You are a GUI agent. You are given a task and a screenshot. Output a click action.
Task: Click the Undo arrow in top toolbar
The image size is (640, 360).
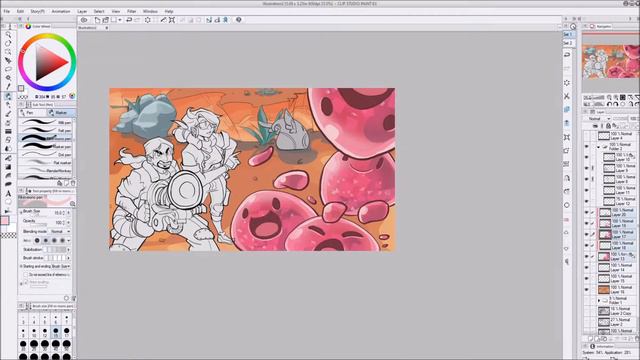point(129,20)
